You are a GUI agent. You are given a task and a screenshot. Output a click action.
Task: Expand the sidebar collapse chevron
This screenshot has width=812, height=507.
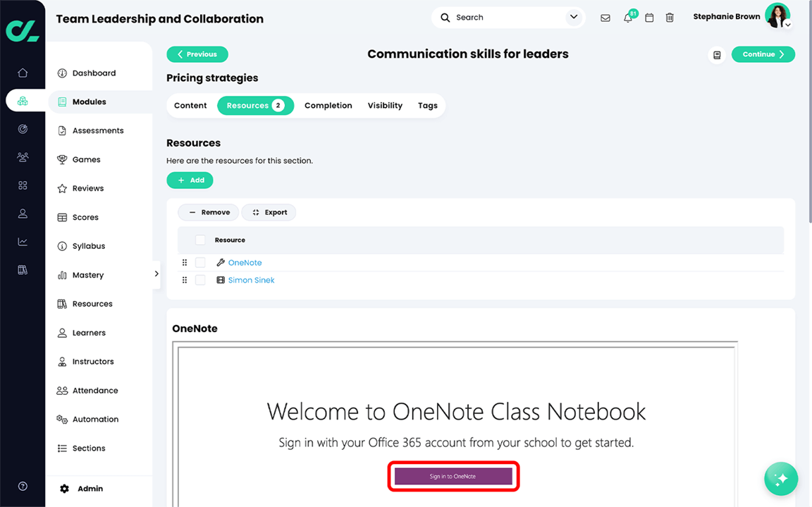click(156, 274)
